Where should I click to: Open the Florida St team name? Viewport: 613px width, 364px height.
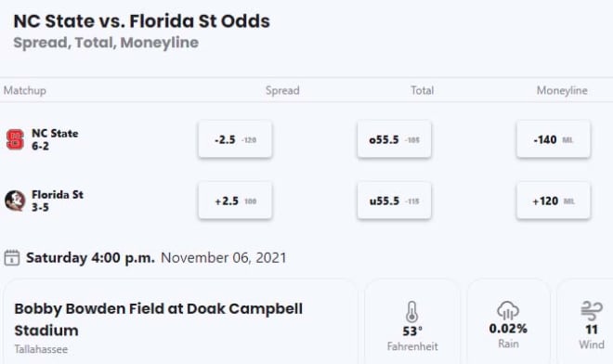click(x=58, y=195)
